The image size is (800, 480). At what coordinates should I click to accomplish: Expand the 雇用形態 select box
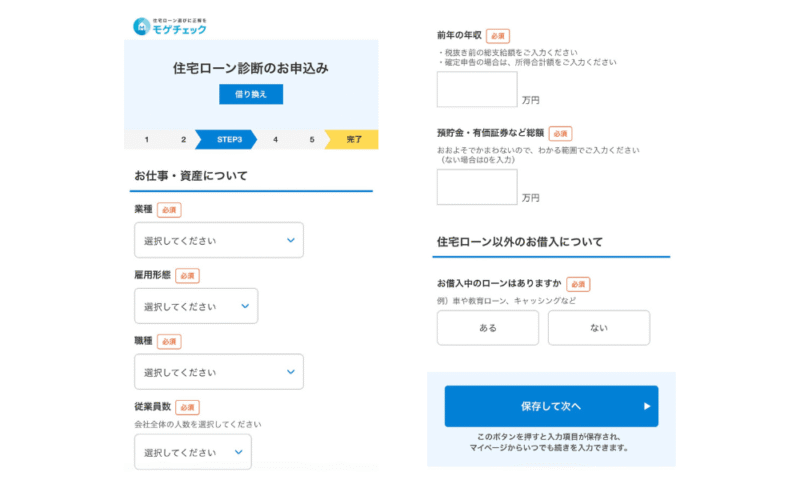(196, 306)
